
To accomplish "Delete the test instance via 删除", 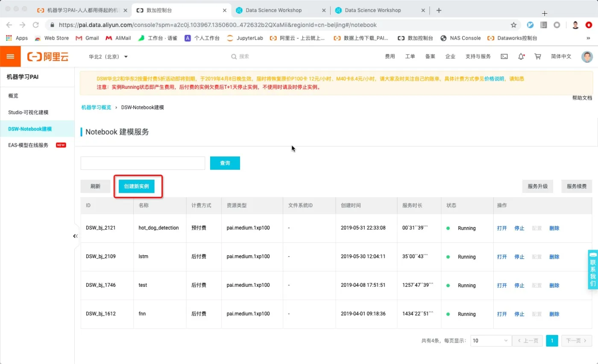I will coord(554,285).
